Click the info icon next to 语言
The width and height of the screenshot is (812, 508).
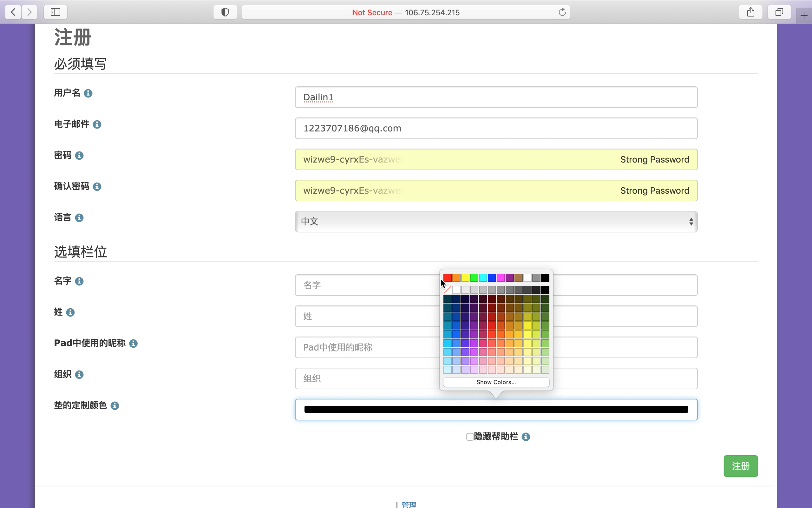79,218
